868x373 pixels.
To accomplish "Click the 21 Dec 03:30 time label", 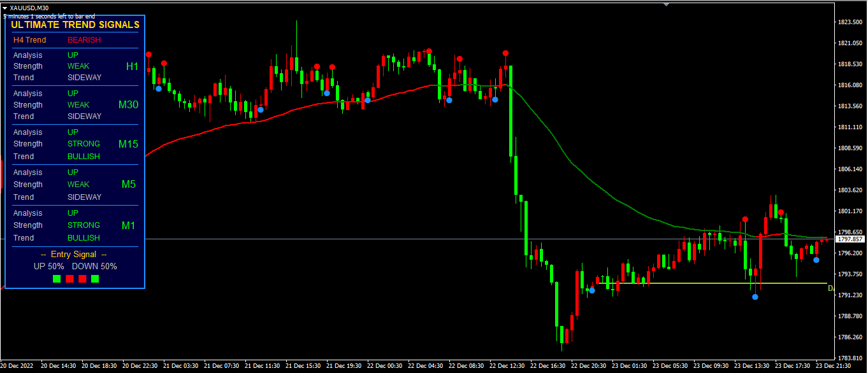I will pyautogui.click(x=181, y=366).
